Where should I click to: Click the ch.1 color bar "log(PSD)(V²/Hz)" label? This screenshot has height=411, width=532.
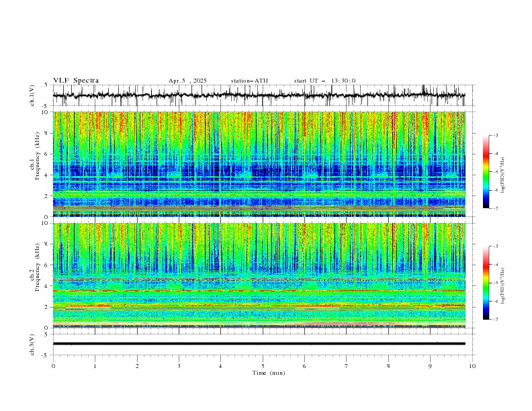click(x=502, y=175)
